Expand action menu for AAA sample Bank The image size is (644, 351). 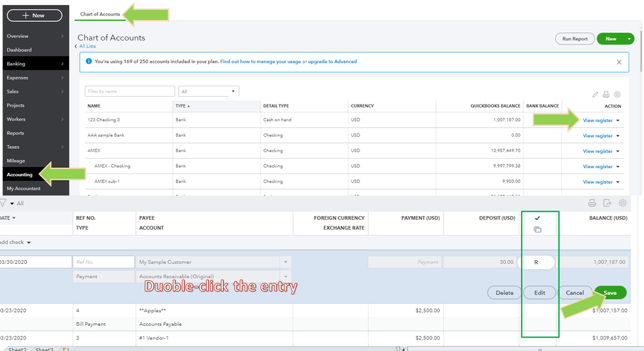click(618, 135)
